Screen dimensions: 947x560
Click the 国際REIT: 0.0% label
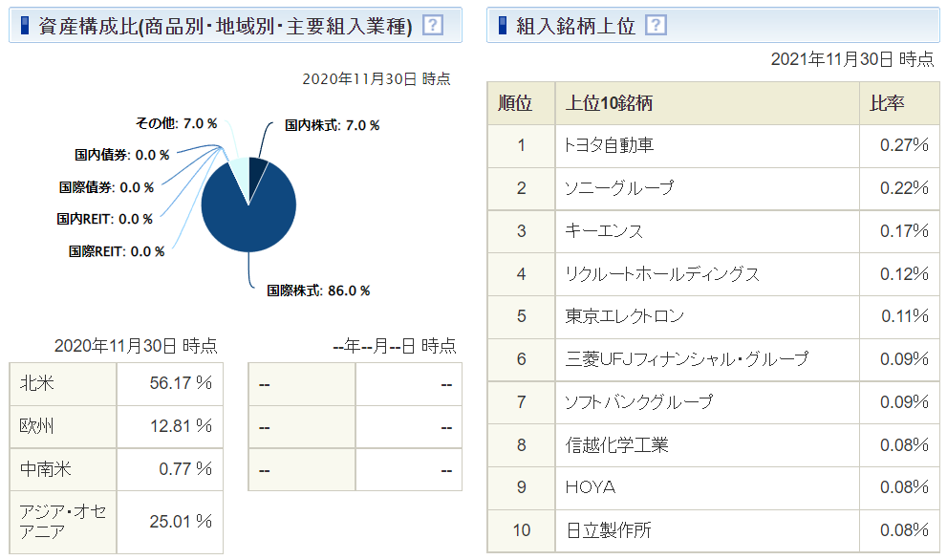(x=117, y=251)
